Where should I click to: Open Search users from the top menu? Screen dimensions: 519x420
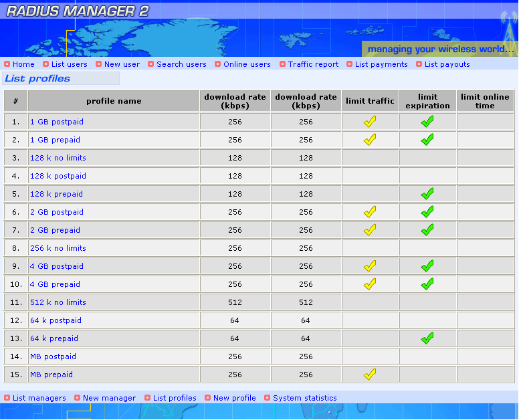(181, 65)
